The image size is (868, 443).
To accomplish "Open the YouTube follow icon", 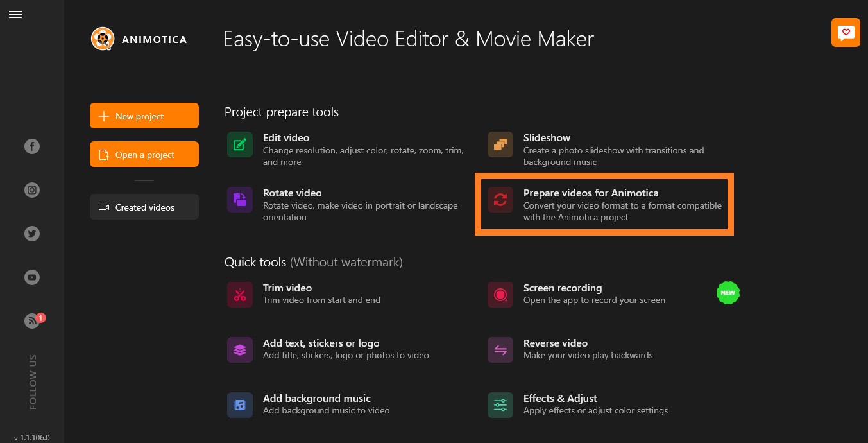I will tap(32, 277).
